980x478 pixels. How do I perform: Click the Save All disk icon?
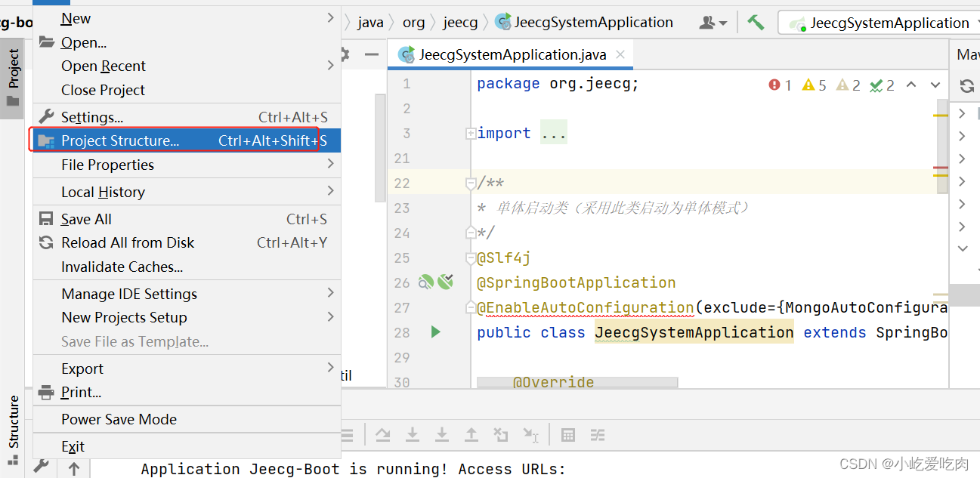pos(45,218)
